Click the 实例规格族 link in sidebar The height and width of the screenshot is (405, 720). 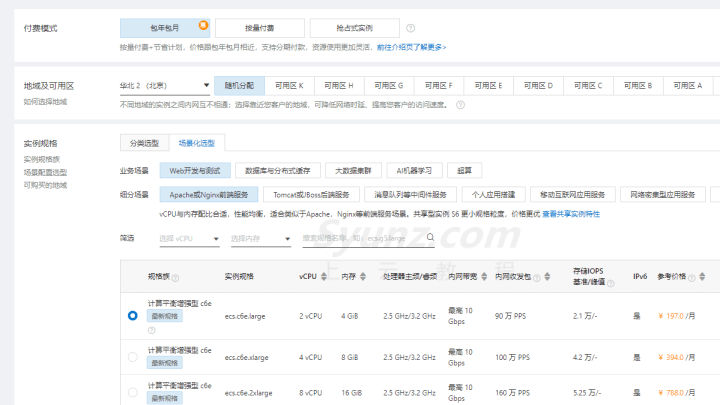point(42,159)
